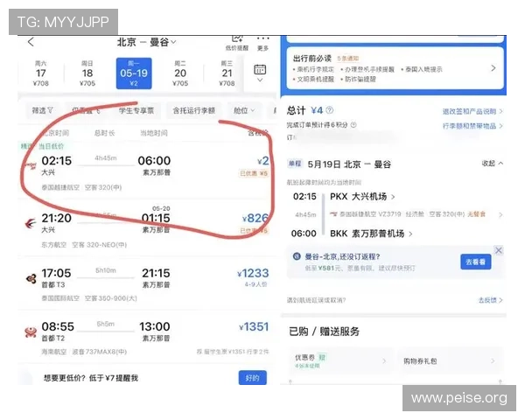
Task: Expand the 舱位 cabin class dropdown
Action: click(244, 110)
